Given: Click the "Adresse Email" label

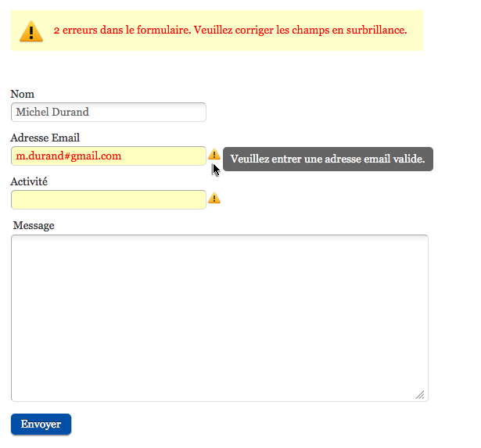Looking at the screenshot, I should point(45,138).
